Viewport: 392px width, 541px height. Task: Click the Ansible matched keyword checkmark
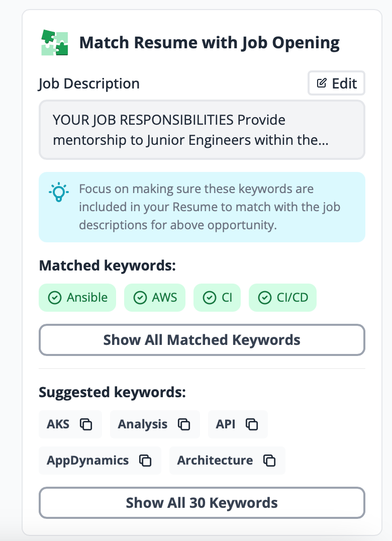click(x=54, y=298)
